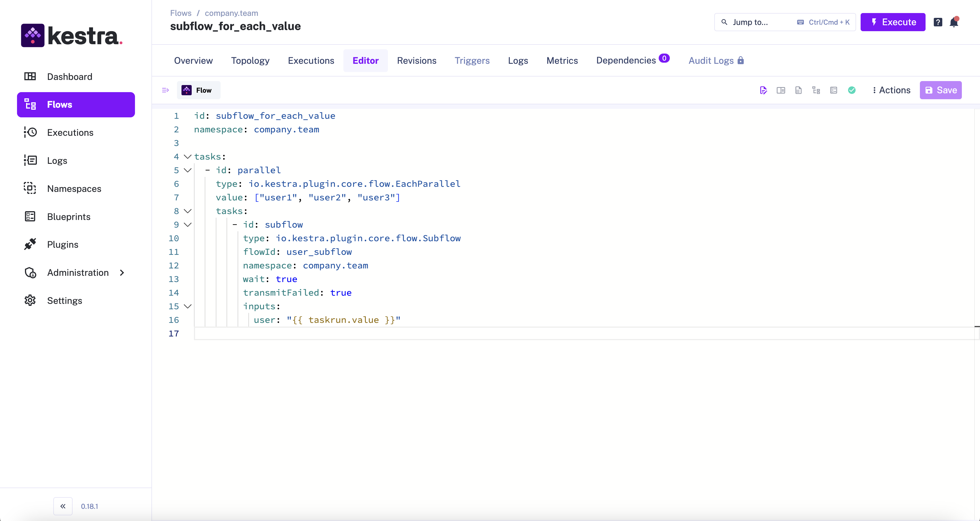Open the help question mark icon

pos(938,22)
